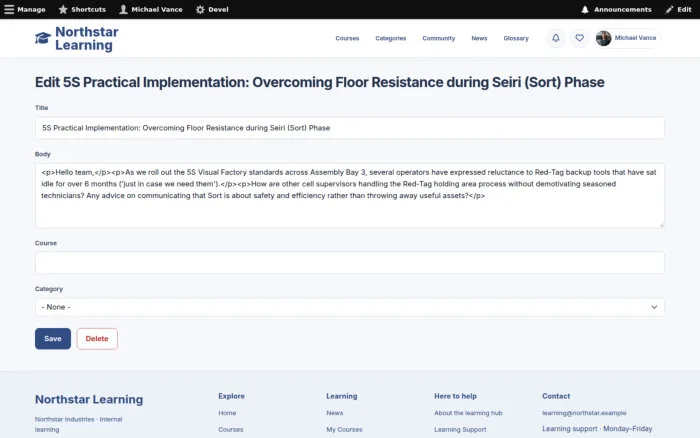Click the Explore footer heading
The width and height of the screenshot is (700, 438).
tap(231, 396)
